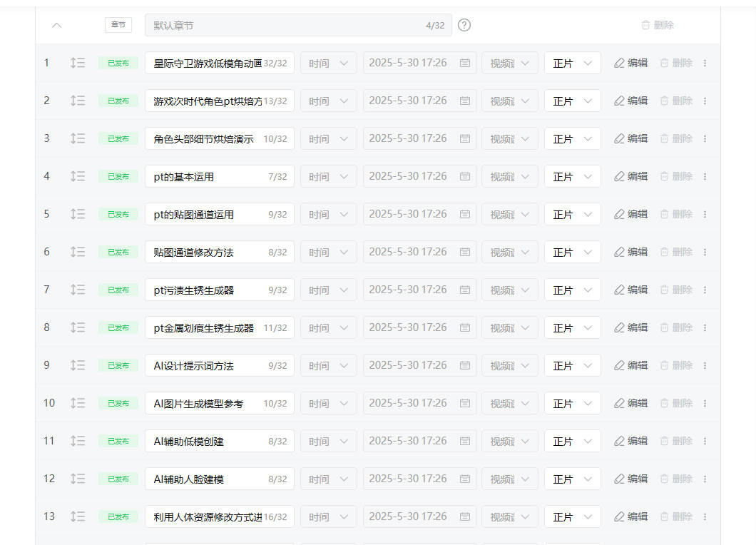The width and height of the screenshot is (756, 545).
Task: Click the drag-sort handle icon on row 1
Action: (x=78, y=63)
